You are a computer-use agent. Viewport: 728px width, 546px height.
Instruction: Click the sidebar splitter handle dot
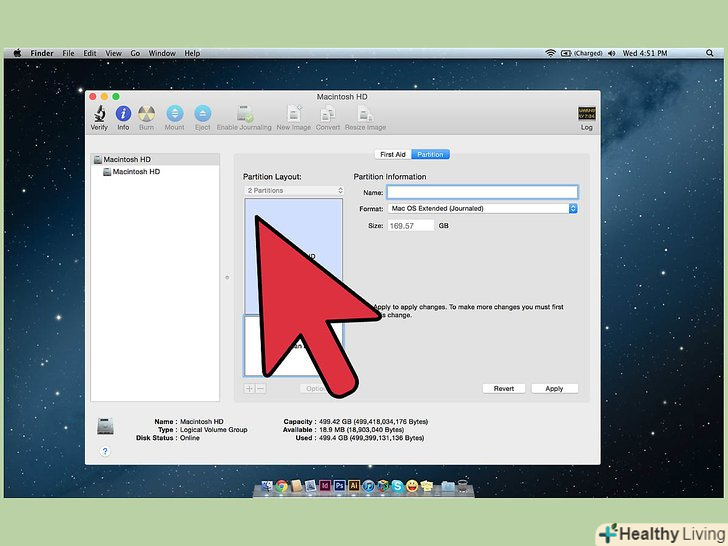[227, 278]
